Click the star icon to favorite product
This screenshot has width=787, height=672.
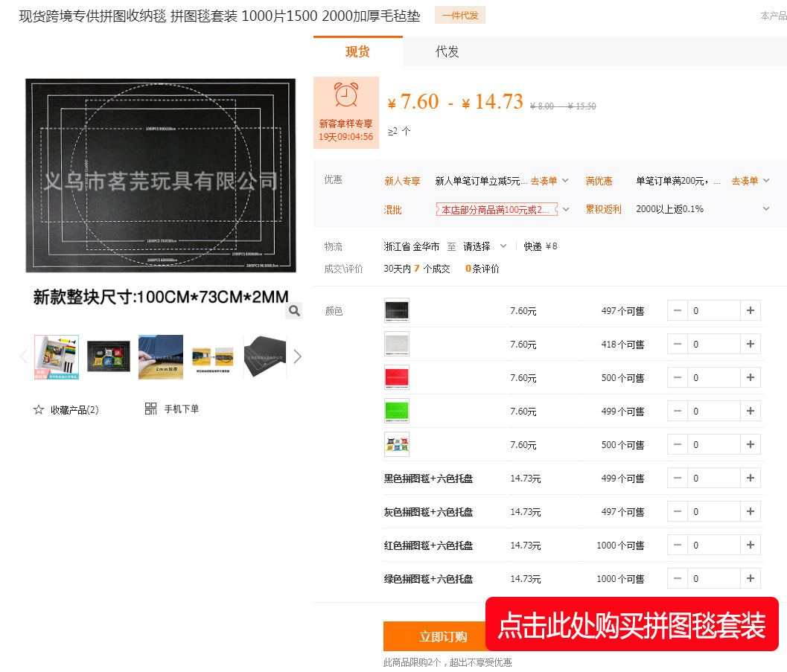[39, 410]
